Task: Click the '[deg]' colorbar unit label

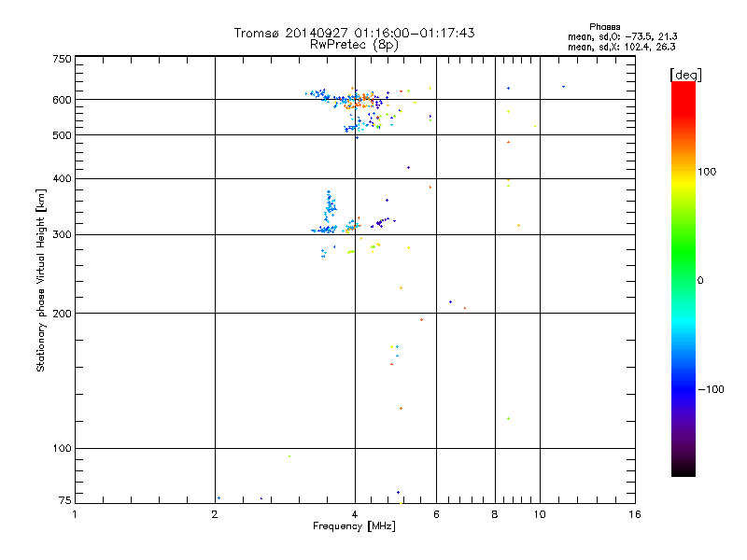Action: [x=685, y=75]
